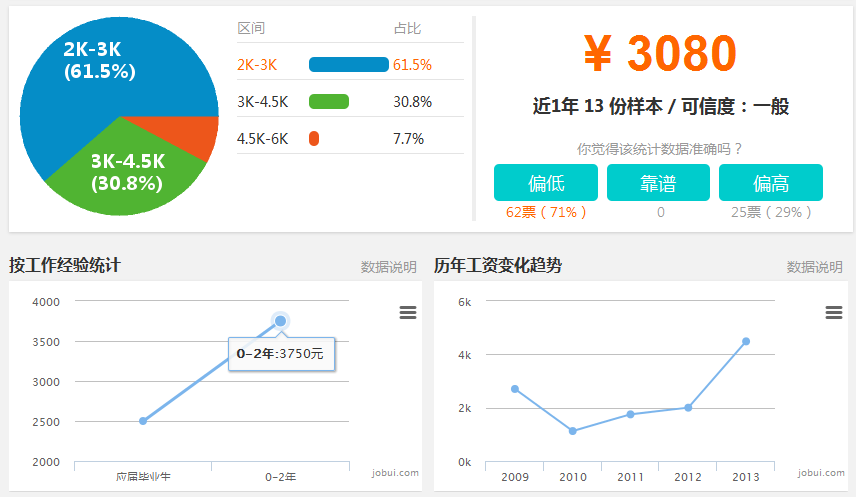Click the 2009 x-axis label
856x497 pixels.
(x=515, y=477)
